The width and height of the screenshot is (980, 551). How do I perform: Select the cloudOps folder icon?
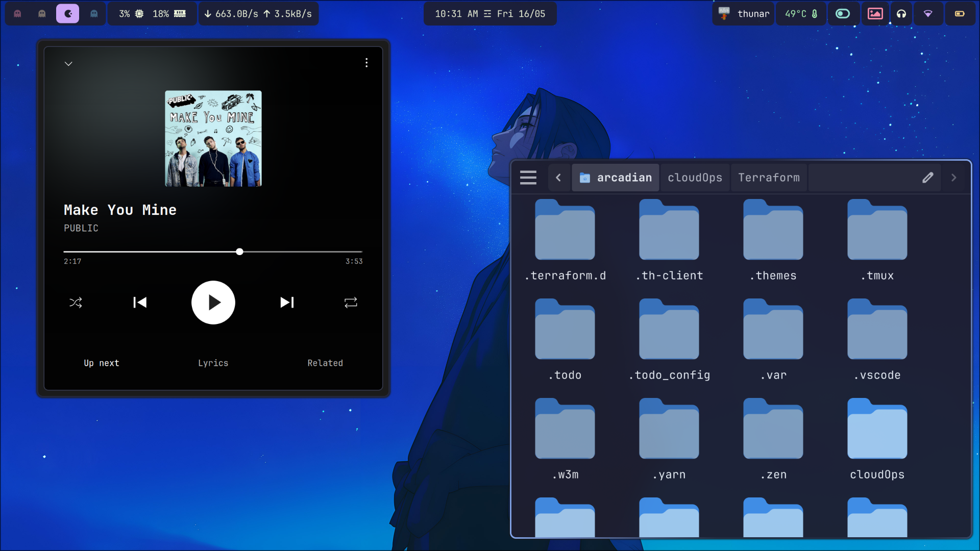[877, 429]
